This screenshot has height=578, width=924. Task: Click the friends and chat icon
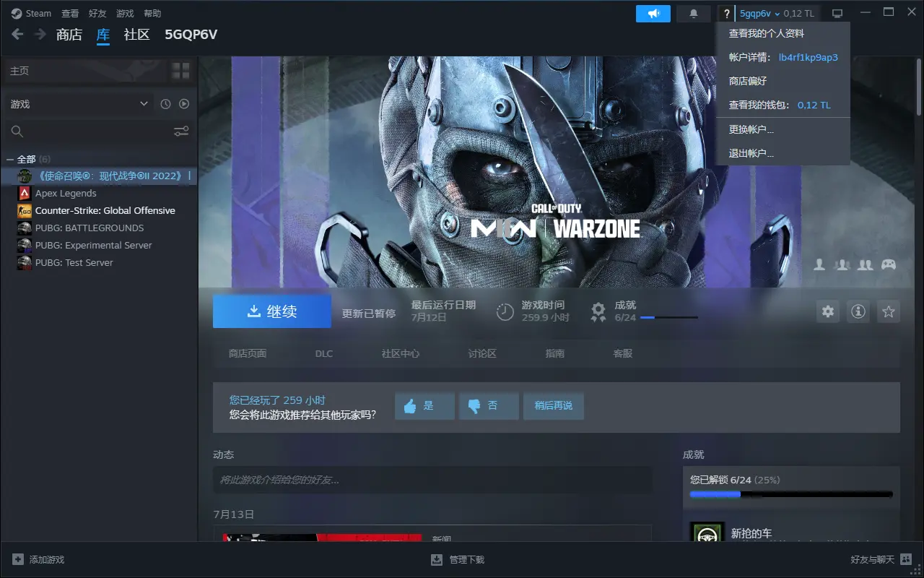coord(906,560)
